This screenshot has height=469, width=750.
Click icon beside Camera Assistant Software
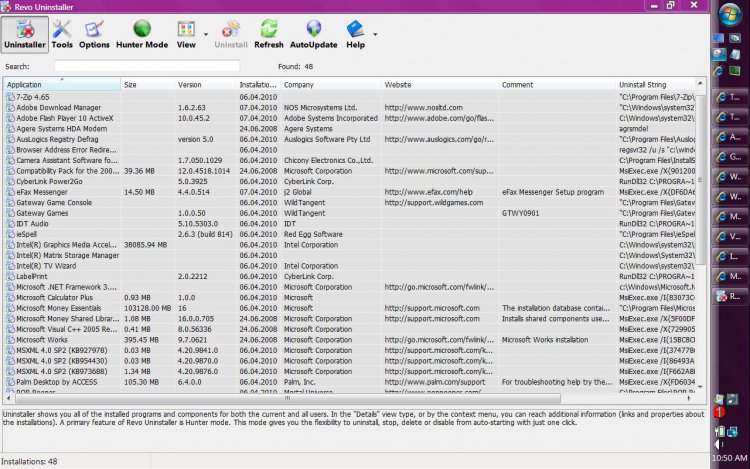point(10,160)
